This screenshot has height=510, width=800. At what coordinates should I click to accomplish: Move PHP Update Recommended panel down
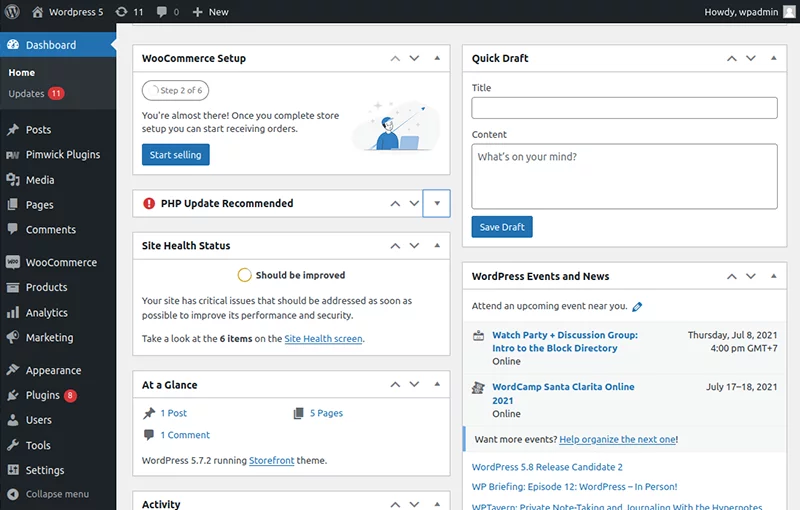pos(414,203)
